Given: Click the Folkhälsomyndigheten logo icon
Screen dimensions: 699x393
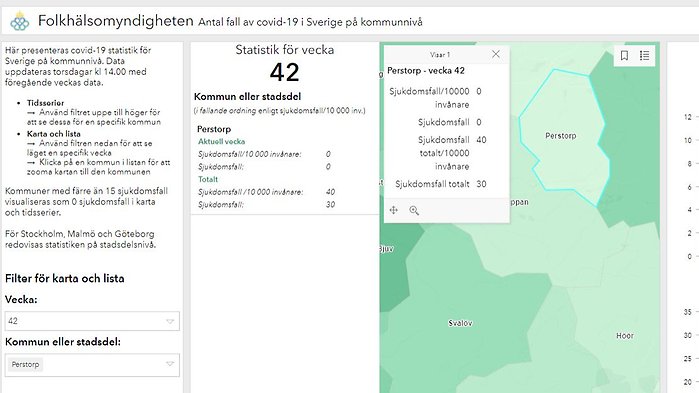Looking at the screenshot, I should (20, 21).
